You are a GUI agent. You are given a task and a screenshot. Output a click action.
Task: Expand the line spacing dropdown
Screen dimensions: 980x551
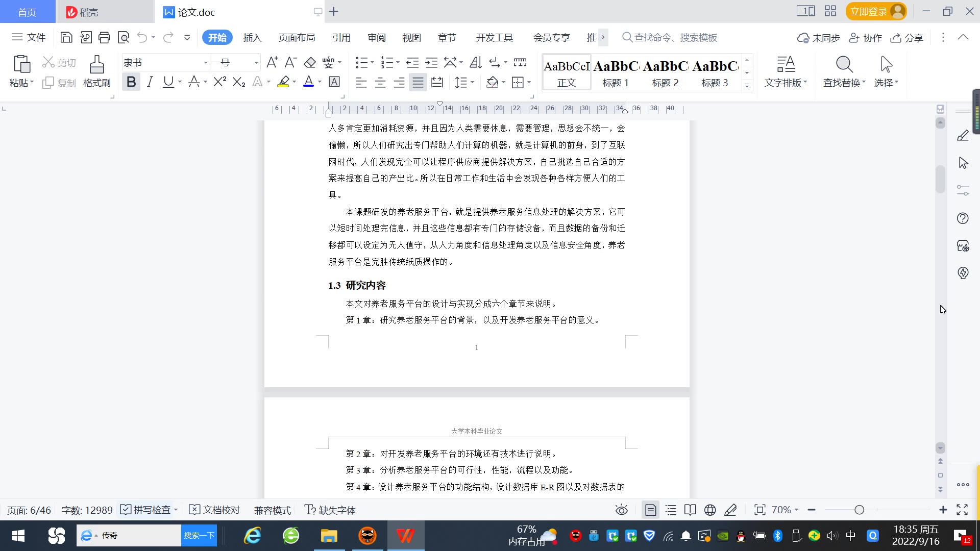coord(473,82)
